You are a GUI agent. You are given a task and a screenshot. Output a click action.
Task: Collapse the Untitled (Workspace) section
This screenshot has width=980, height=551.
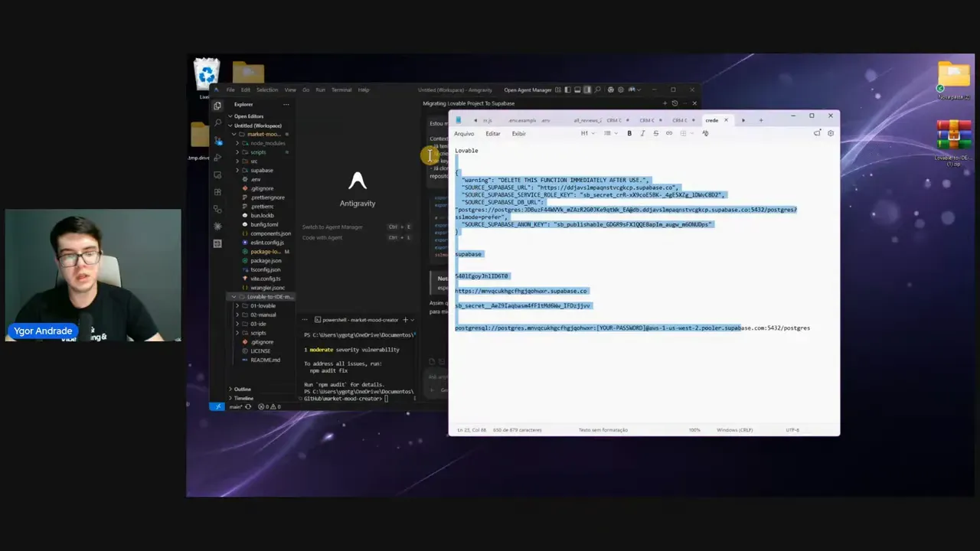[230, 126]
